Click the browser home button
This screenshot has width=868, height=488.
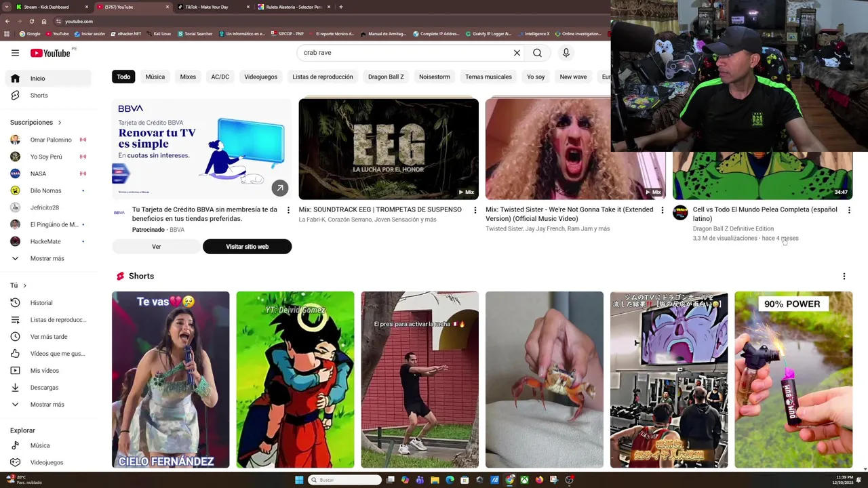click(44, 21)
